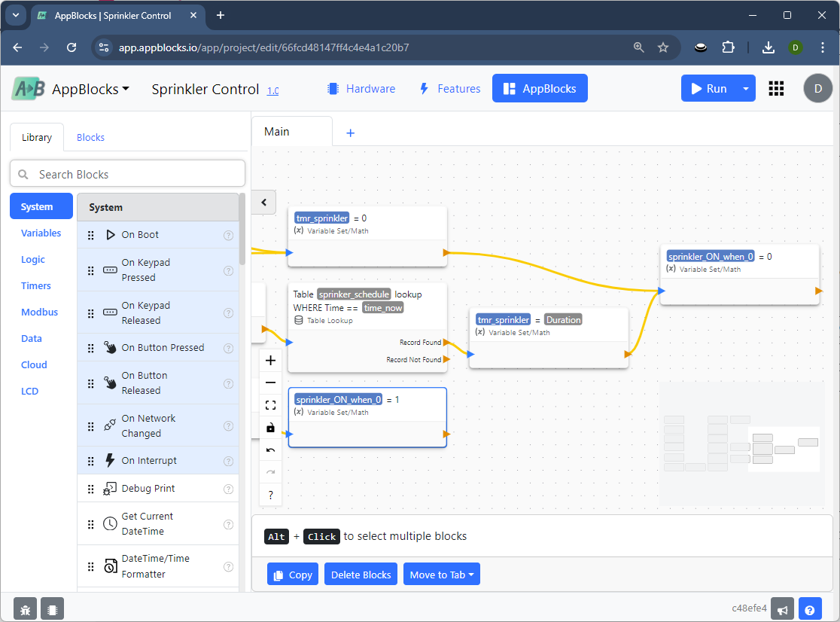The image size is (840, 622).
Task: Toggle the canvas lock icon
Action: [271, 428]
